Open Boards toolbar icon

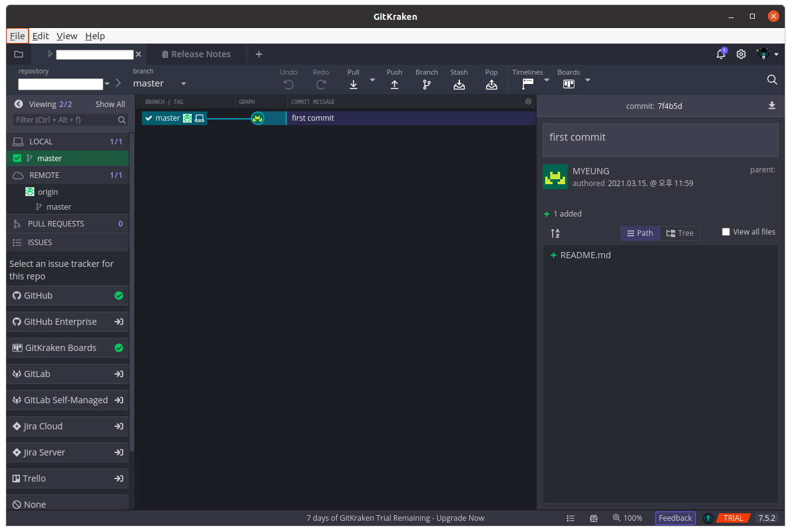pos(569,84)
